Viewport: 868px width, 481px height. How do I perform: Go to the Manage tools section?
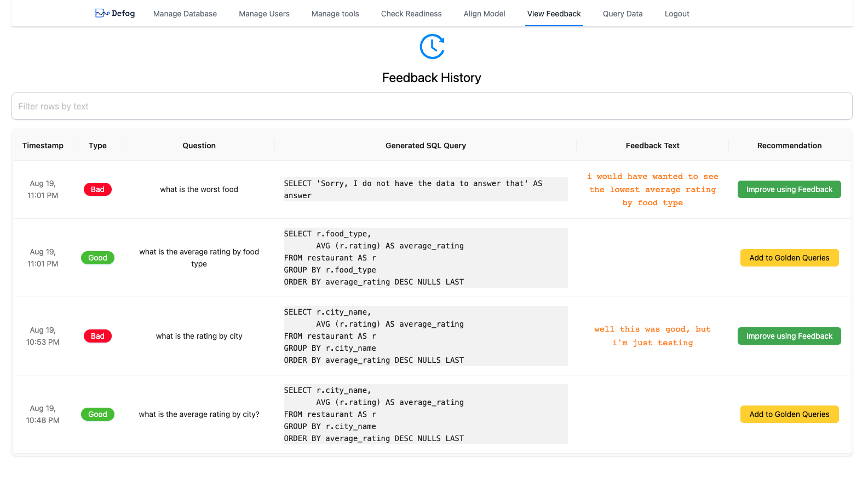pyautogui.click(x=335, y=14)
